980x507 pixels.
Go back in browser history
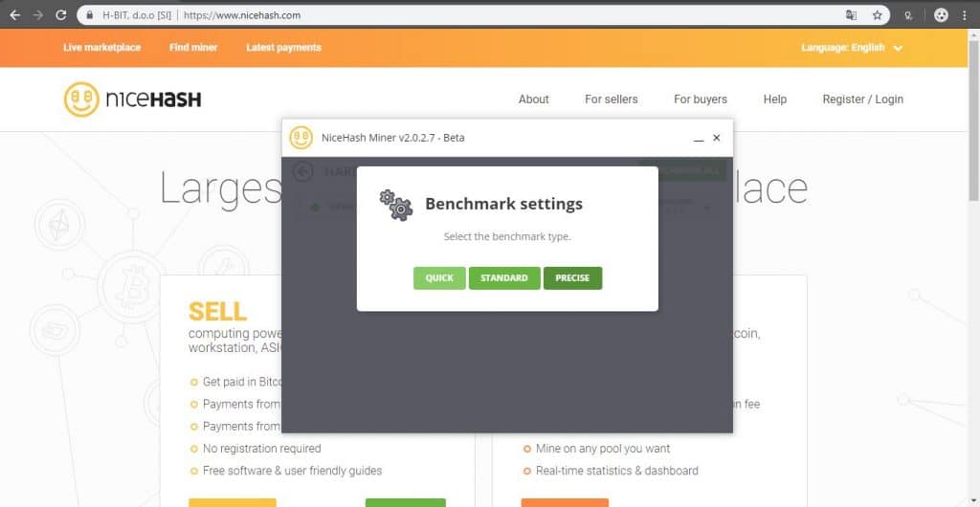tap(15, 15)
